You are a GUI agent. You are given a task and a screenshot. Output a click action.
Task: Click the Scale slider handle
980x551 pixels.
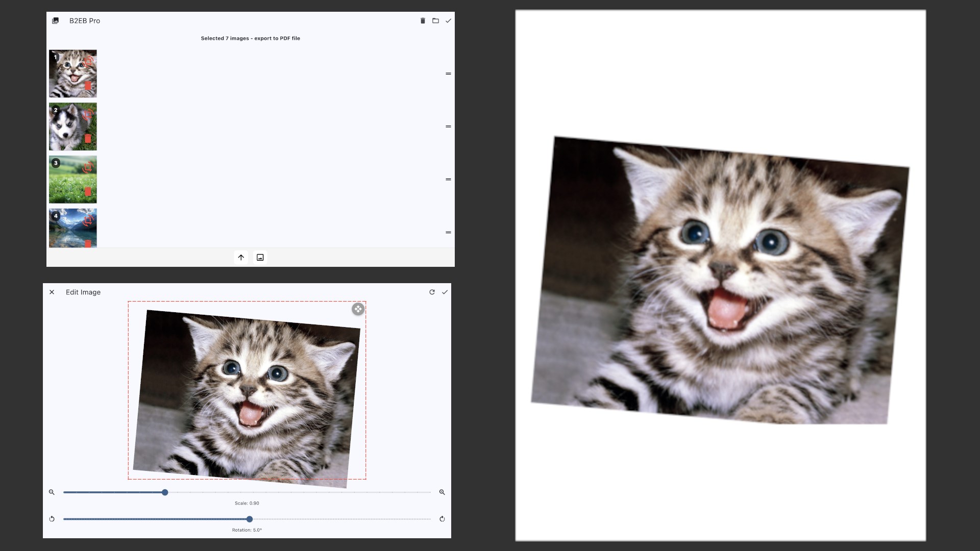click(165, 492)
